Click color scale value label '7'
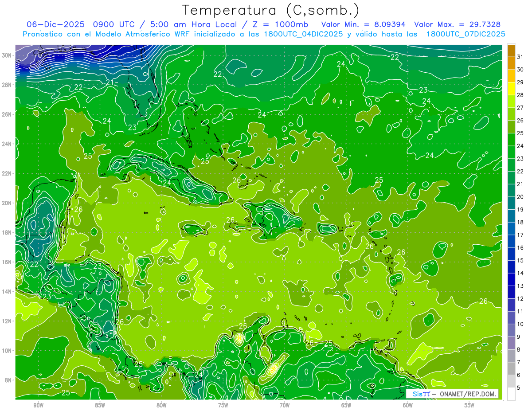This screenshot has width=532, height=411. [x=519, y=362]
